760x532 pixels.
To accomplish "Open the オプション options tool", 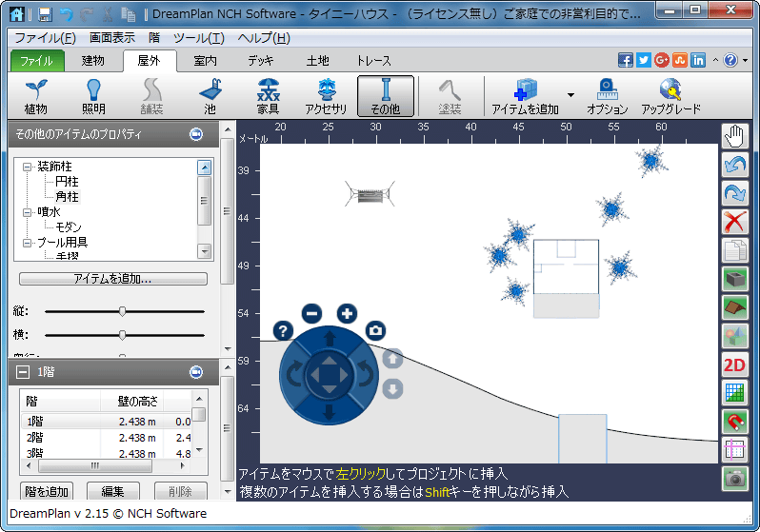I will click(x=608, y=96).
